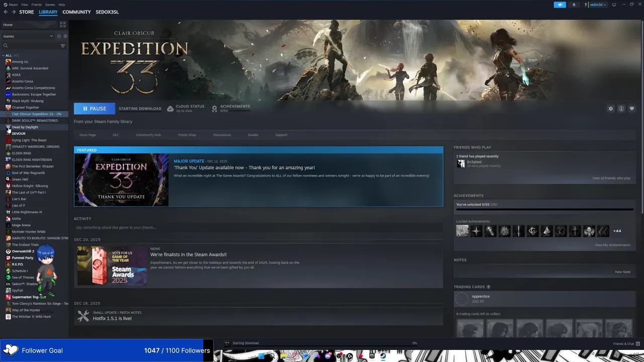
Task: Open the announcements megaphone button
Action: pyautogui.click(x=560, y=5)
